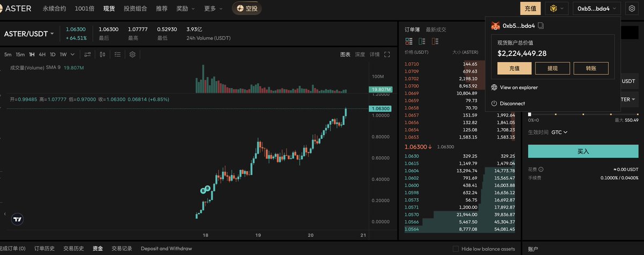Click the MetaMask fox icon in wallet popup
The width and height of the screenshot is (644, 255).
(x=496, y=25)
